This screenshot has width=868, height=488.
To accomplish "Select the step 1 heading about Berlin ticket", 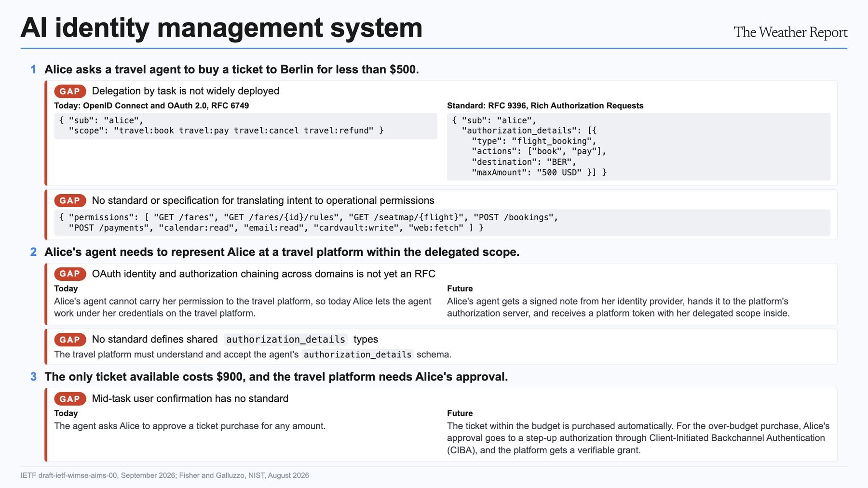I will [x=231, y=69].
